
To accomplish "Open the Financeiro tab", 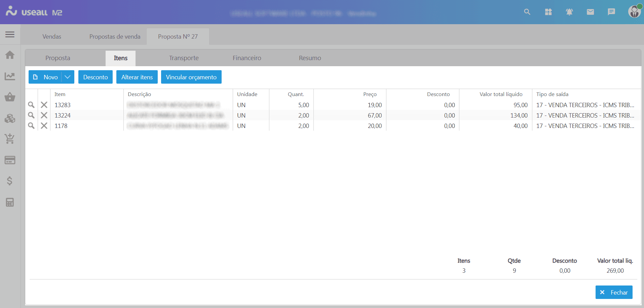I will click(x=247, y=58).
